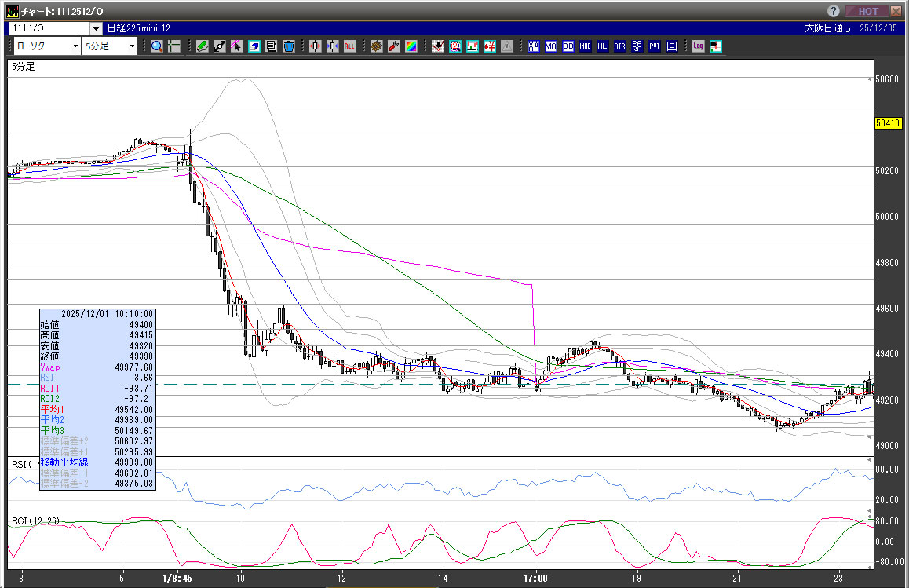Screen dimensions: 909x588
Task: Select the green pencil drawing tool
Action: [203, 46]
